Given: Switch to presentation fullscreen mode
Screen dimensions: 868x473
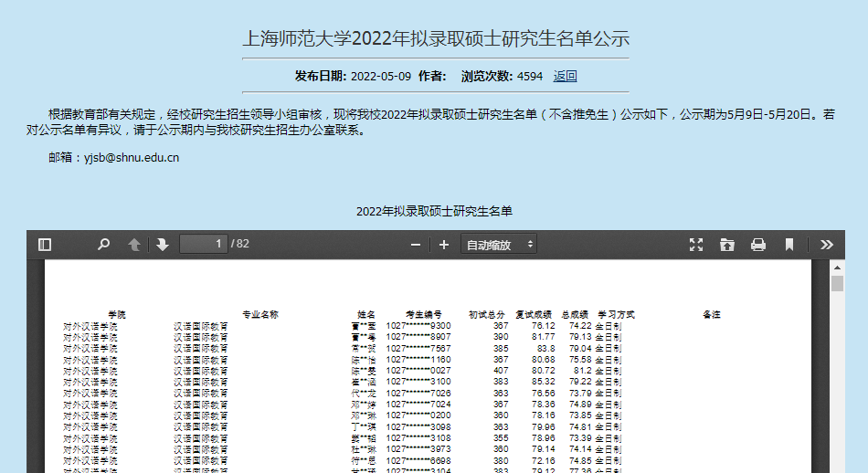Looking at the screenshot, I should coord(696,245).
